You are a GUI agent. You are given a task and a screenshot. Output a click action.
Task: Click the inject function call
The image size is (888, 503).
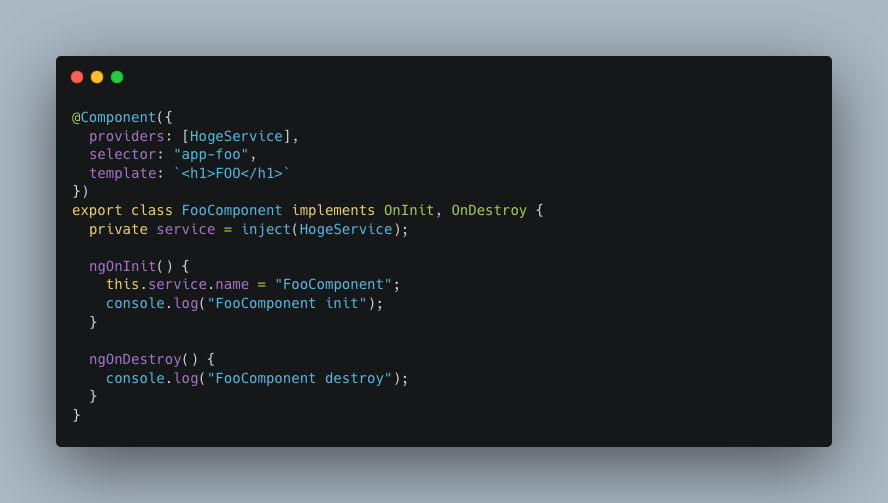266,229
